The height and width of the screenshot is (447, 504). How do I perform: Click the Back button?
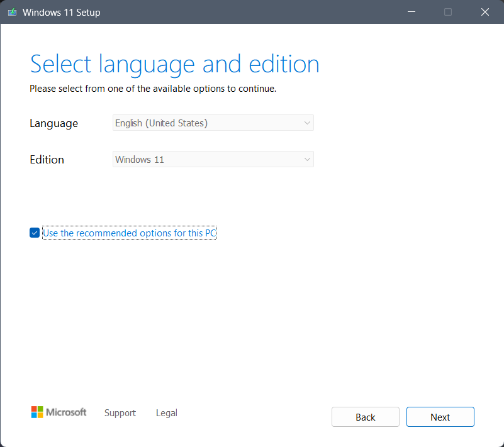point(365,417)
